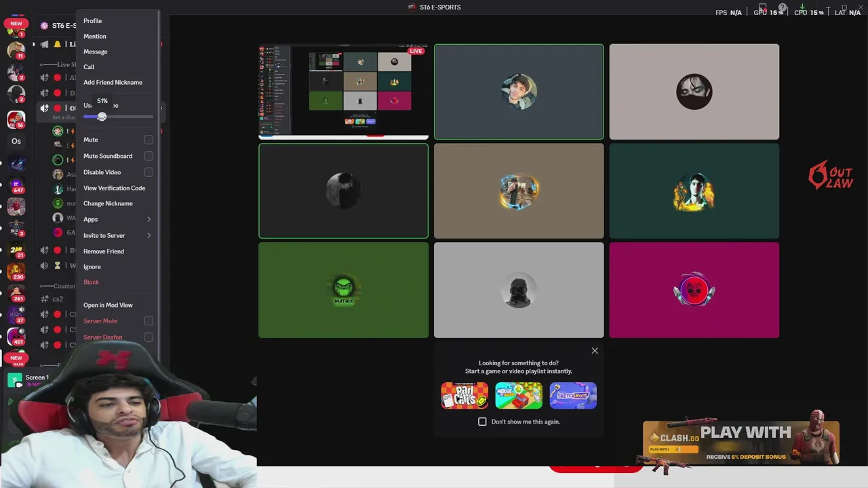This screenshot has width=868, height=488.
Task: Select the light tile with masked face avatar
Action: [x=694, y=91]
